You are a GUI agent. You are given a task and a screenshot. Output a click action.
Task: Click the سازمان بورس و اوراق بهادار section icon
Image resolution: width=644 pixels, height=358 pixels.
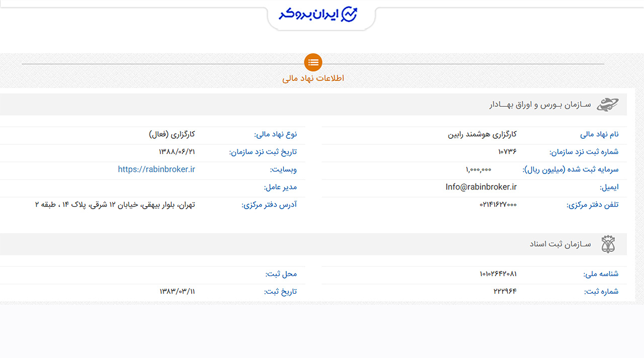click(x=608, y=105)
